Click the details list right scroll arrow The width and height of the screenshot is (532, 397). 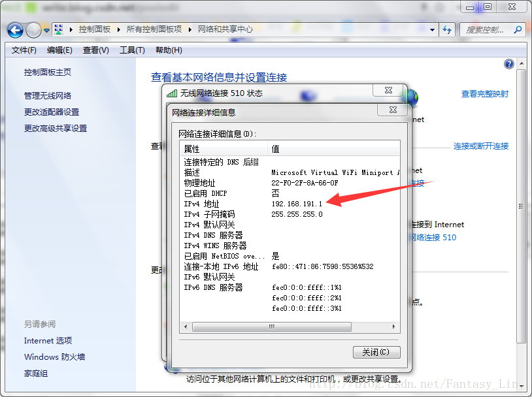[x=393, y=327]
